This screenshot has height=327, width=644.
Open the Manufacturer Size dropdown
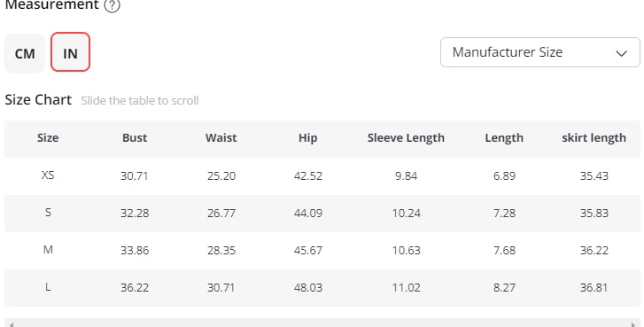539,52
